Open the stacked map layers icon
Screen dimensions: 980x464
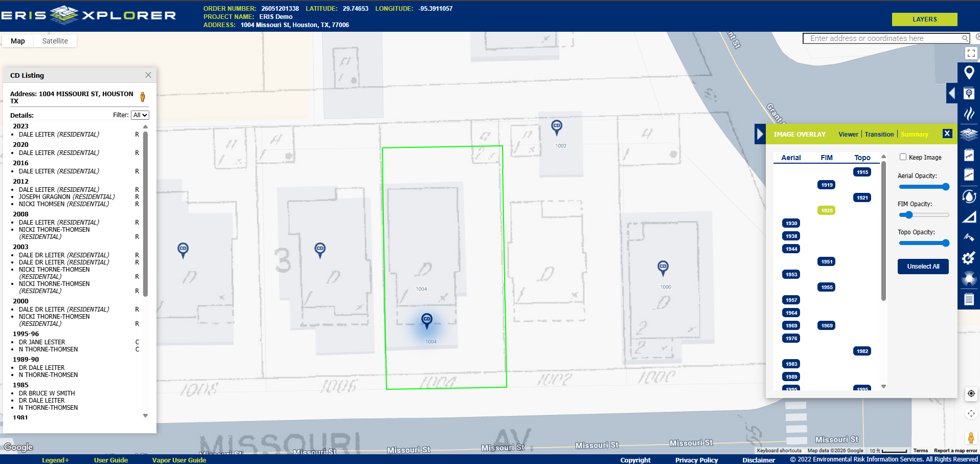point(969,135)
